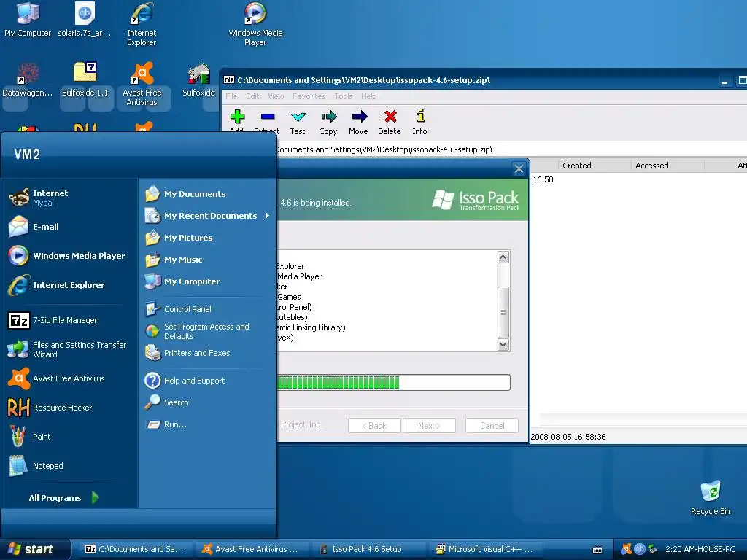Open Internet Mypal from Start menu
747x560 pixels.
[69, 197]
